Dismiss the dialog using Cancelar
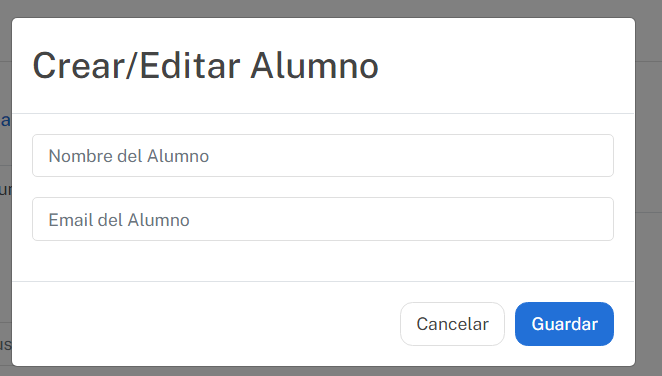This screenshot has width=662, height=376. [452, 324]
